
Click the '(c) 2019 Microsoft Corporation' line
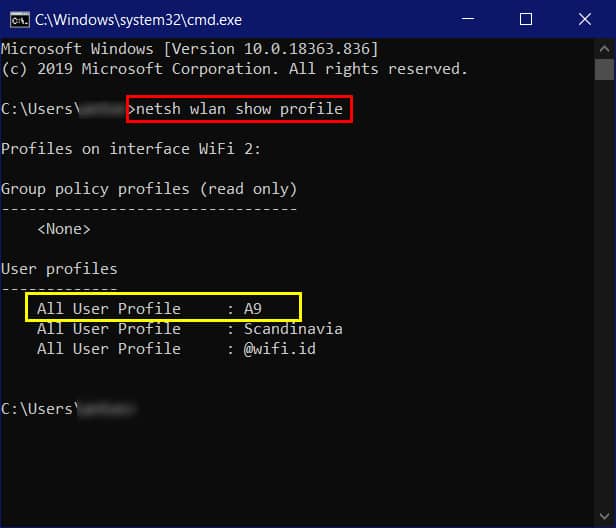click(x=234, y=69)
